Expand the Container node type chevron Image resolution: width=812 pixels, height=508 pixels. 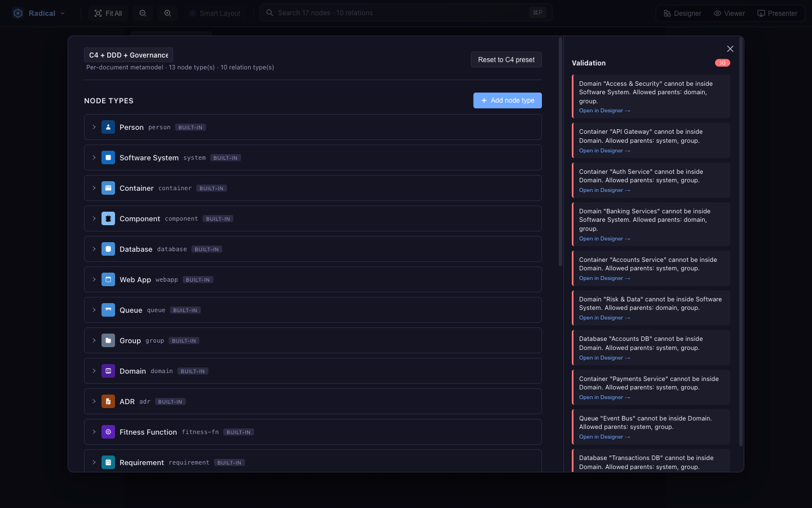94,188
